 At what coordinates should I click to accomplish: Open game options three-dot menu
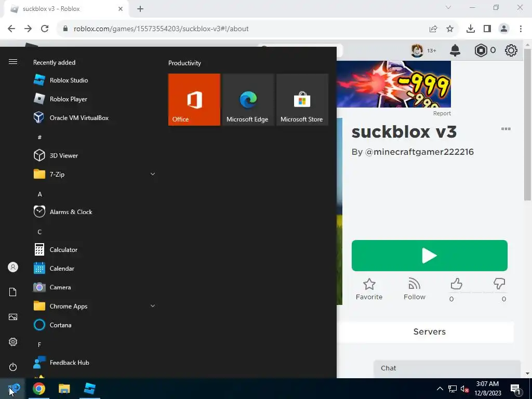coord(506,129)
